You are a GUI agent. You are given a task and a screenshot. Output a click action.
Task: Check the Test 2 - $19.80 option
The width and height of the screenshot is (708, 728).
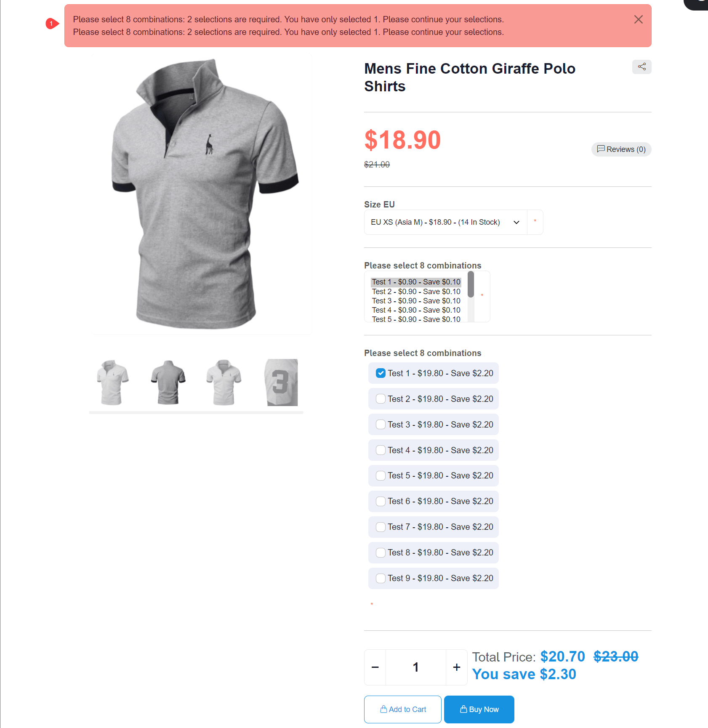click(x=381, y=399)
